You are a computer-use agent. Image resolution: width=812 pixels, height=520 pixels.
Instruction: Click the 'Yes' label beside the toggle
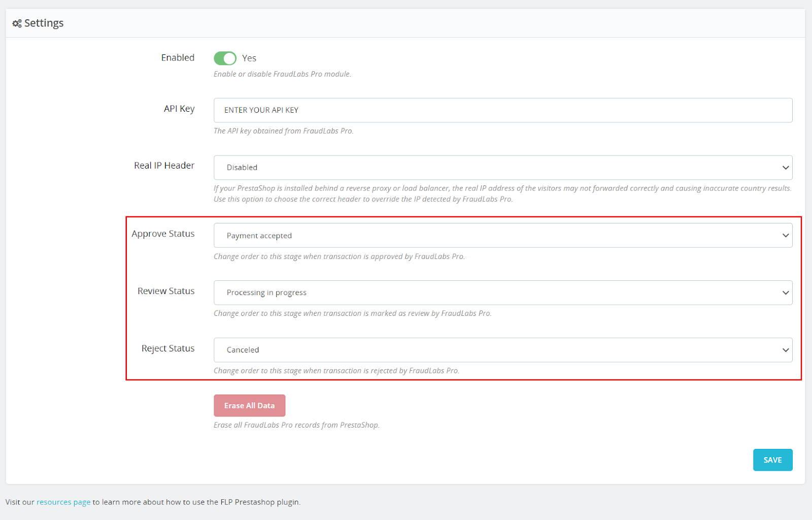pyautogui.click(x=249, y=58)
